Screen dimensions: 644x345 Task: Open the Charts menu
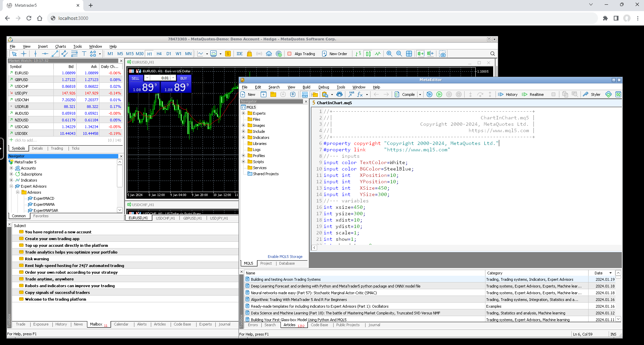point(60,46)
